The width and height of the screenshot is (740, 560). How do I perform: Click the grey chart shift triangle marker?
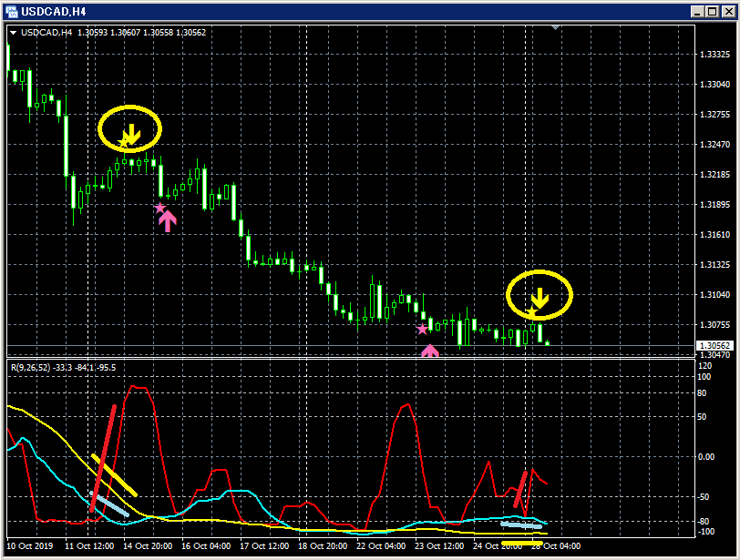pyautogui.click(x=556, y=28)
